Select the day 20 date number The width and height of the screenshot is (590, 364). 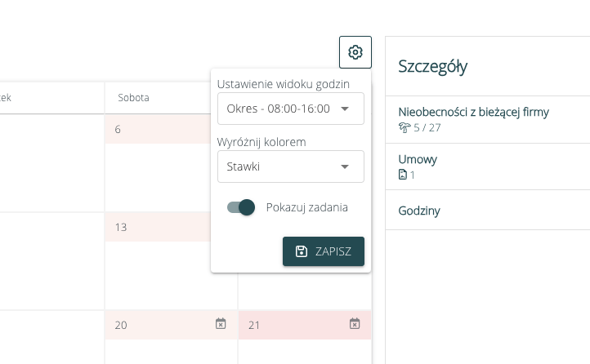[121, 325]
